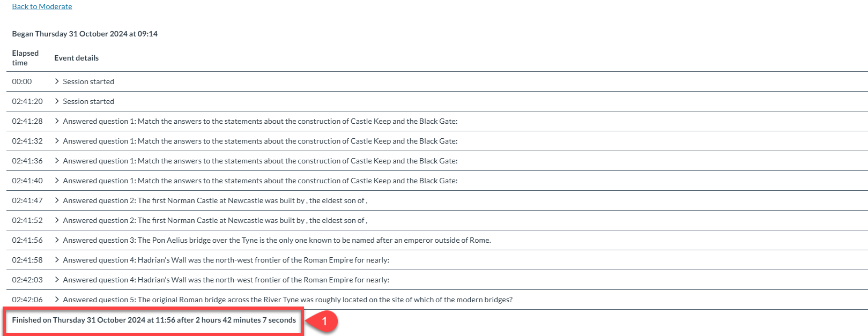Click the Event details column header
This screenshot has height=336, width=868.
pos(76,58)
